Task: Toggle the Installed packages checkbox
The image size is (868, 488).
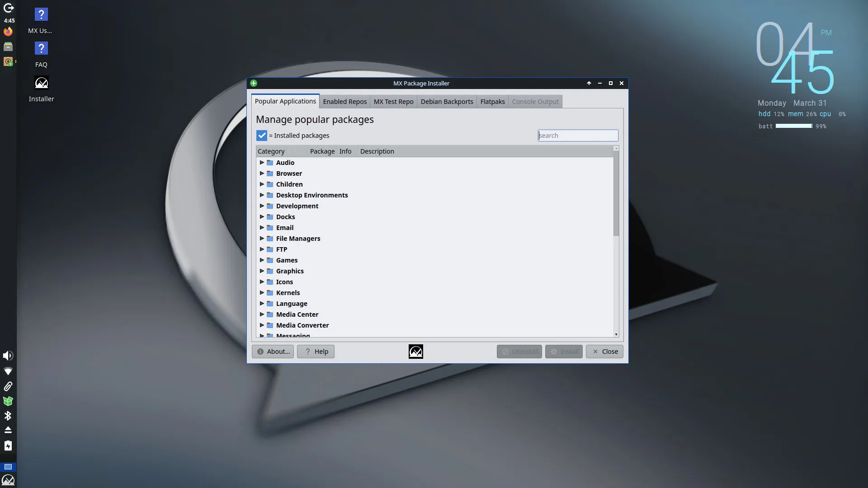Action: tap(262, 136)
